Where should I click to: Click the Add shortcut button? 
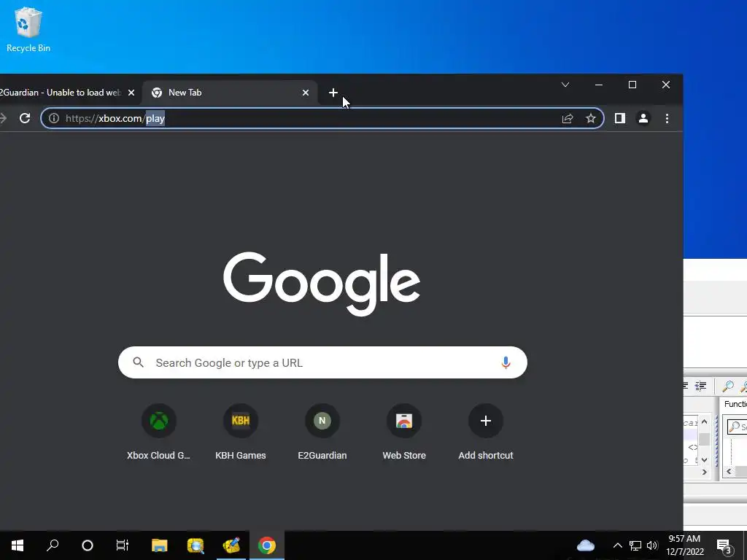(485, 432)
